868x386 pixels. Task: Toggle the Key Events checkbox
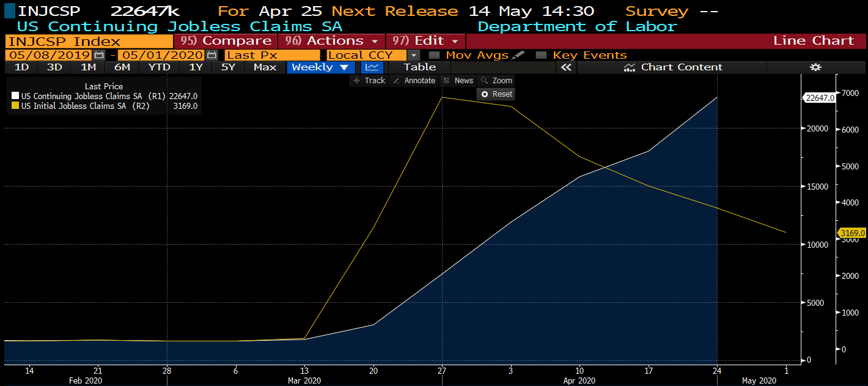point(540,55)
